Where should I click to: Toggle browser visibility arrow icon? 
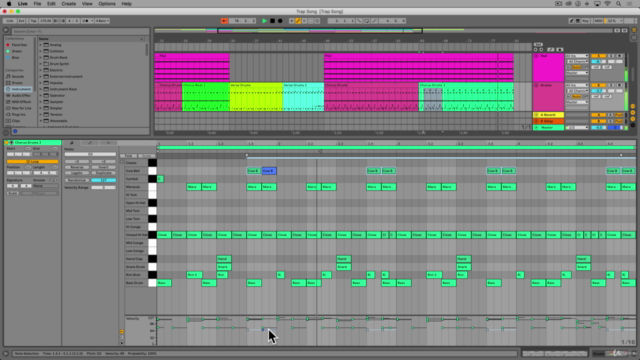pos(6,30)
